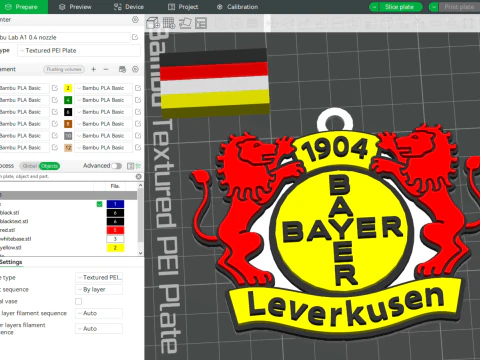This screenshot has height=360, width=480.
Task: Click the Slice plate button
Action: coord(399,7)
